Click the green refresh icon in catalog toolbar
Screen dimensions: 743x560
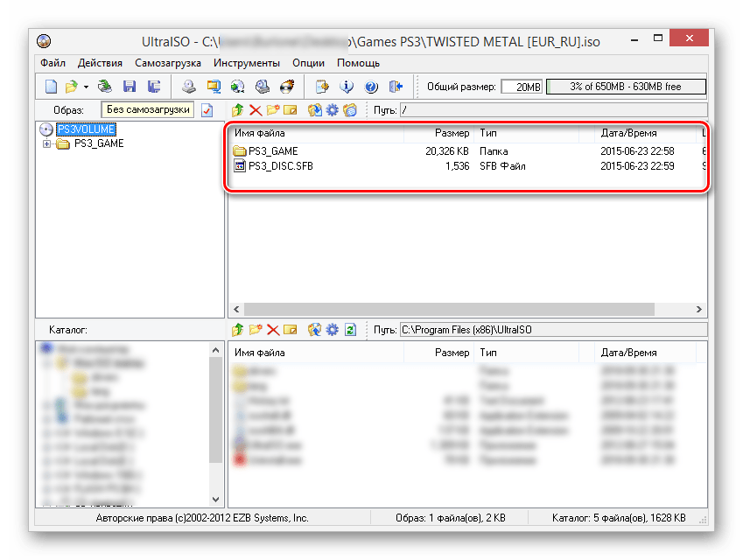coord(350,330)
